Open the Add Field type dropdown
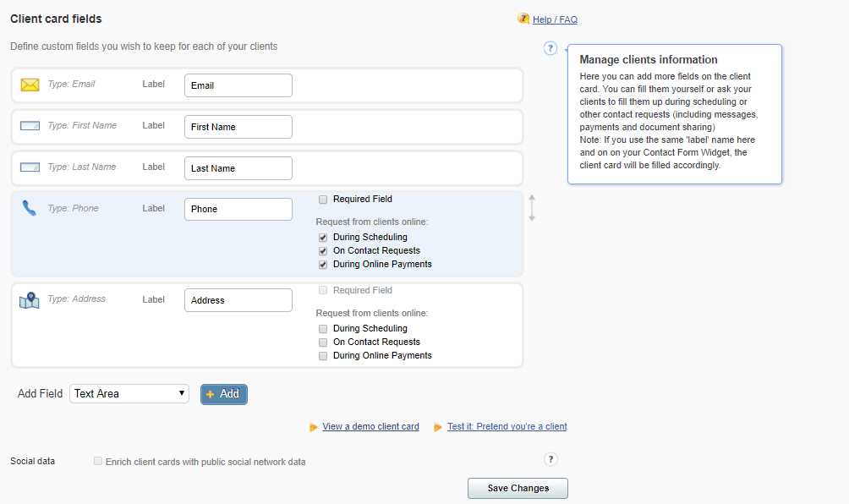Screen dimensions: 849x504 point(129,393)
